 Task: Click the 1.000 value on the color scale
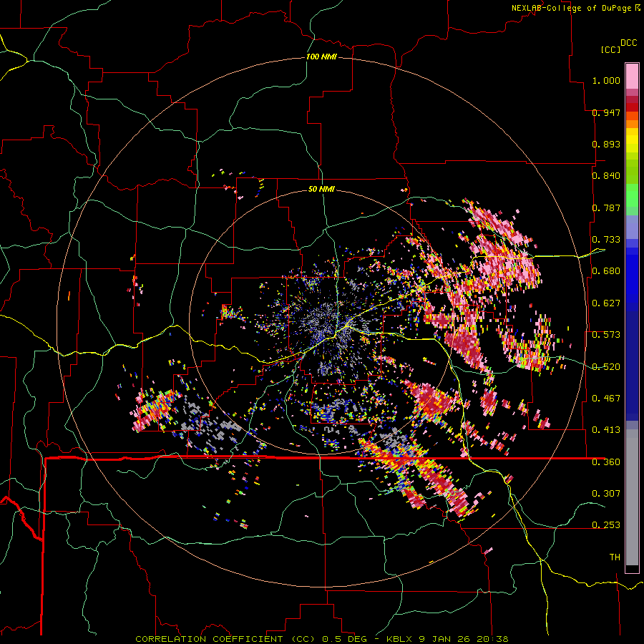pos(606,80)
